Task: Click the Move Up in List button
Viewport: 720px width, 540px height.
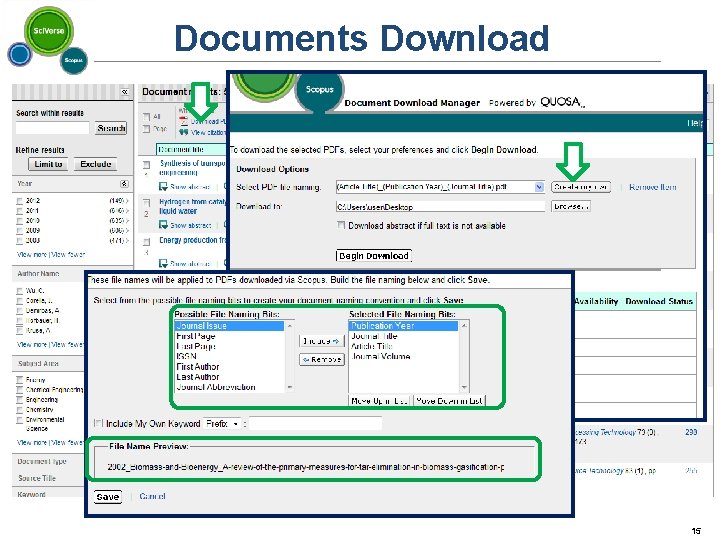Action: 379,401
